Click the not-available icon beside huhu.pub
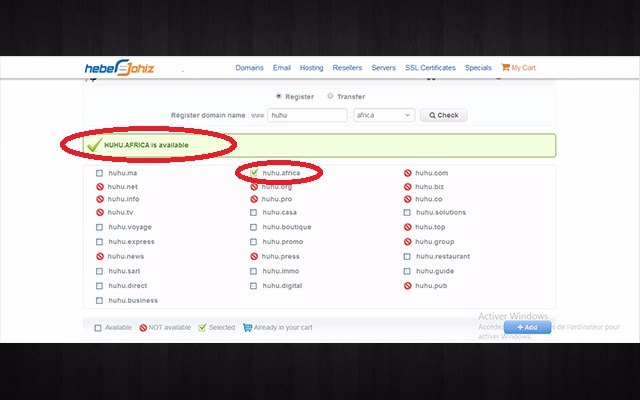The width and height of the screenshot is (640, 400). click(408, 285)
